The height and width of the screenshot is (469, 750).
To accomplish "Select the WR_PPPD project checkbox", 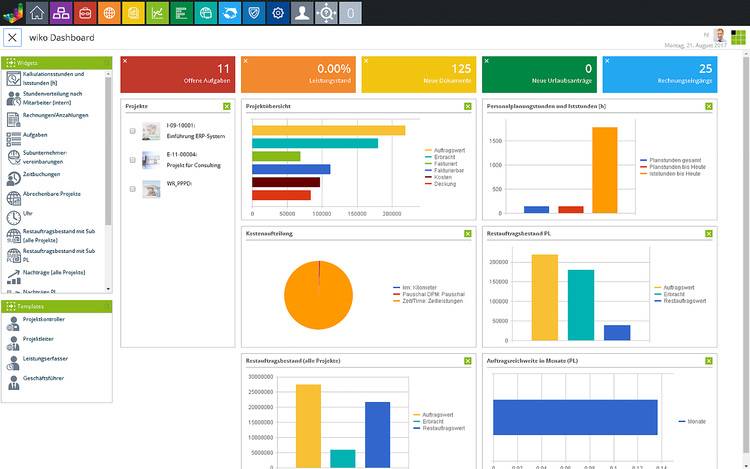I will pos(133,187).
